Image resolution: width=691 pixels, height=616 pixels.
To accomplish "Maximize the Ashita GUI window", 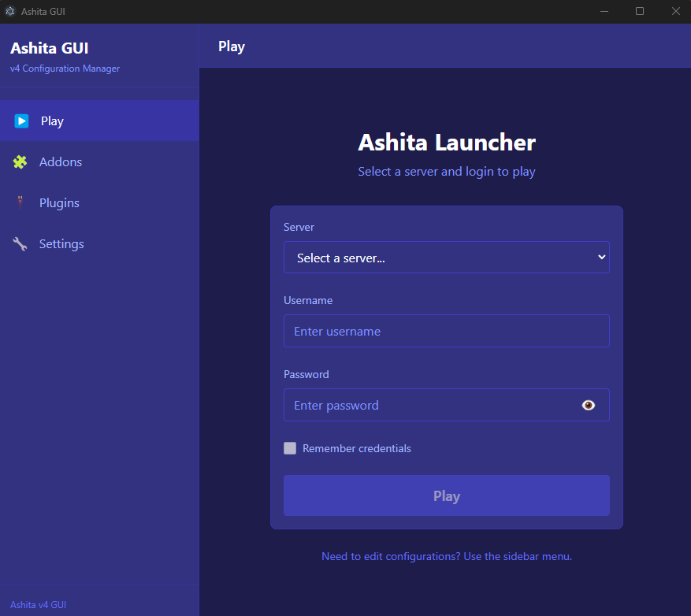I will (640, 11).
